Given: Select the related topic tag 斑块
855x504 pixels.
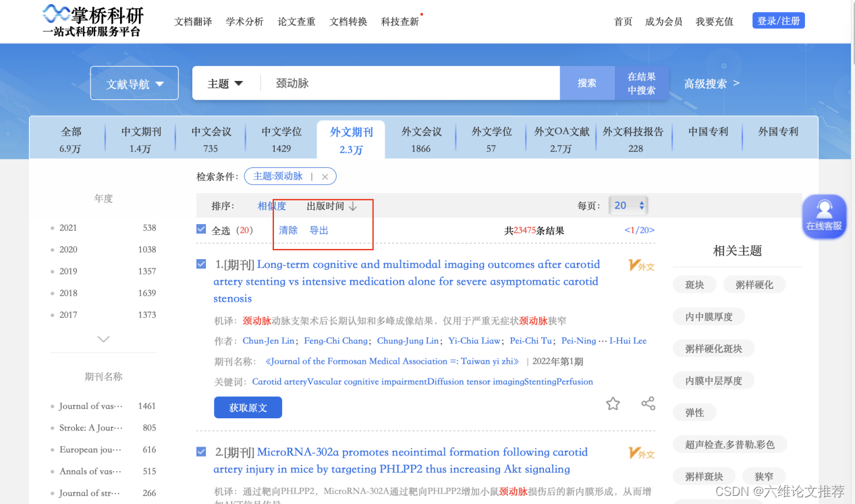Looking at the screenshot, I should (x=694, y=285).
